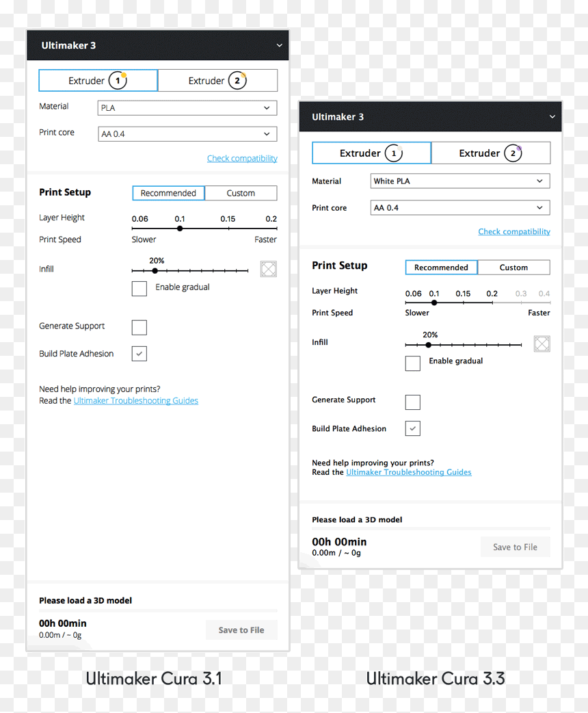Tick Enable gradual checkbox in Cura 3.3 panel
The height and width of the screenshot is (713, 588).
(412, 363)
